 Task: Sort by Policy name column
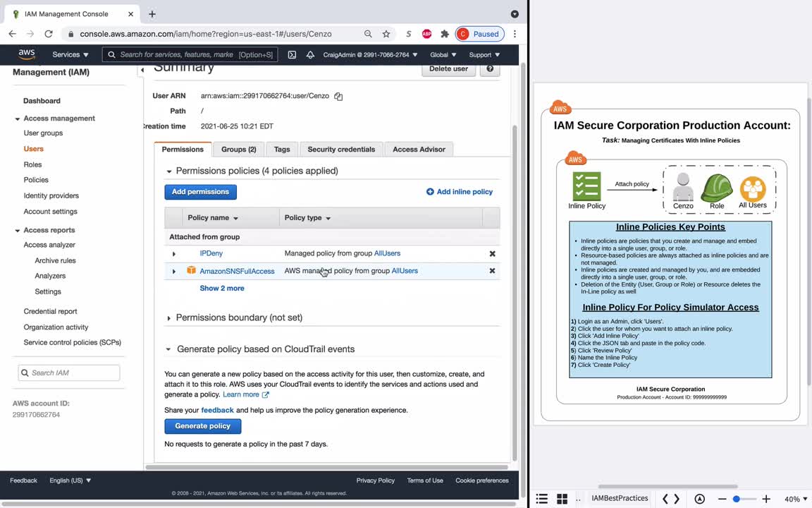[213, 218]
